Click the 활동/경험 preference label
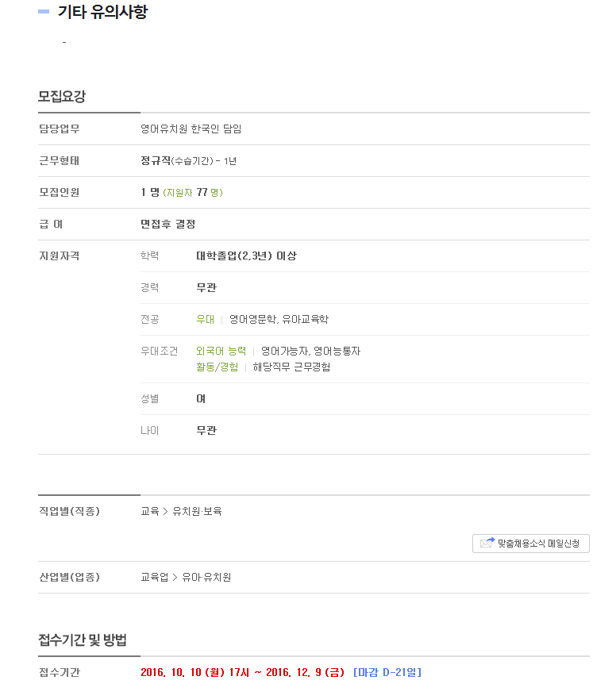Image resolution: width=616 pixels, height=684 pixels. pos(218,367)
